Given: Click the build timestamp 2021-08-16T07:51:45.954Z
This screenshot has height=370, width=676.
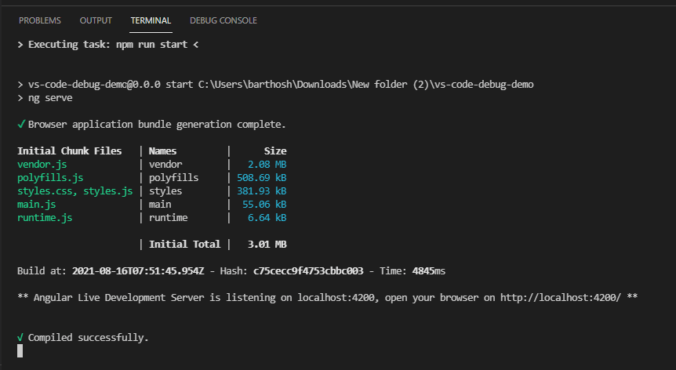Looking at the screenshot, I should (138, 271).
